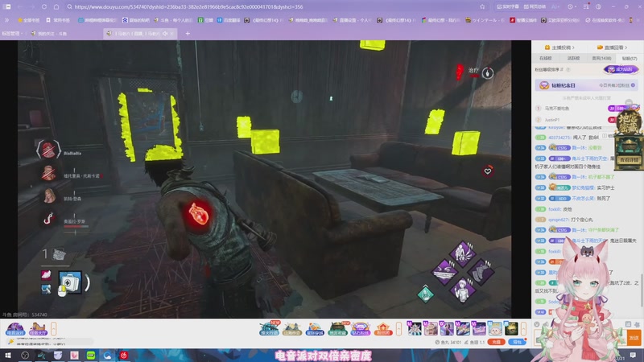
Task: Click the top perk diamond icon
Action: coord(462,252)
